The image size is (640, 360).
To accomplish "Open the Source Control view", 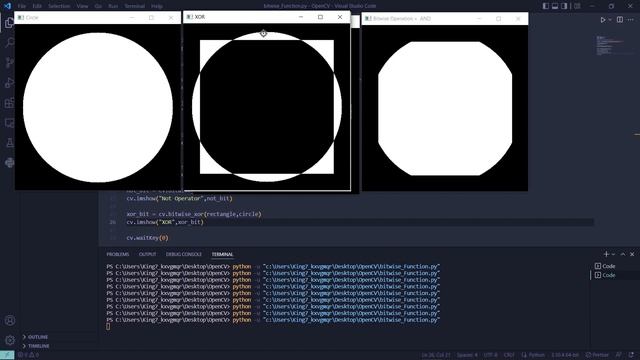I will 9,62.
